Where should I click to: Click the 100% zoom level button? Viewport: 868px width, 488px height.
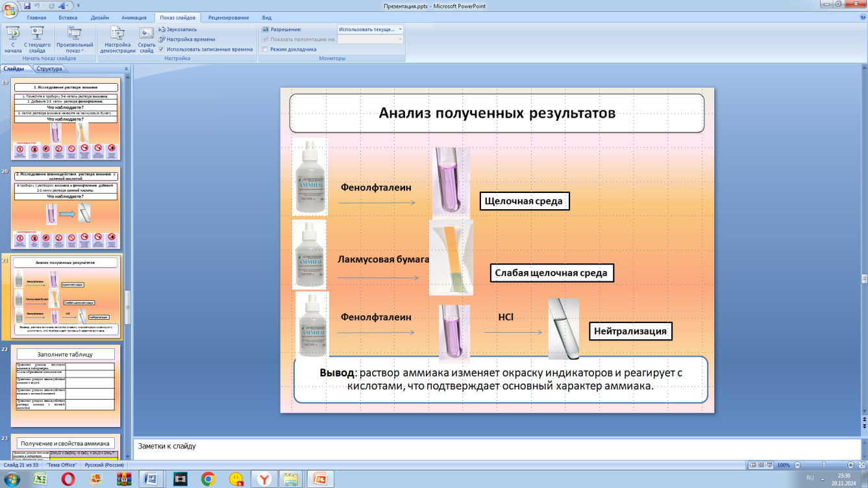pyautogui.click(x=784, y=465)
